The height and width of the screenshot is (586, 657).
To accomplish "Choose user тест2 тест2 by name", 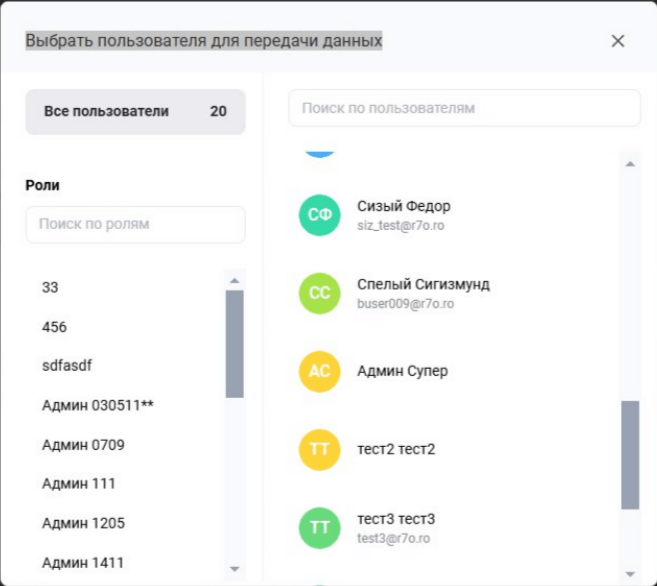I will pos(396,449).
